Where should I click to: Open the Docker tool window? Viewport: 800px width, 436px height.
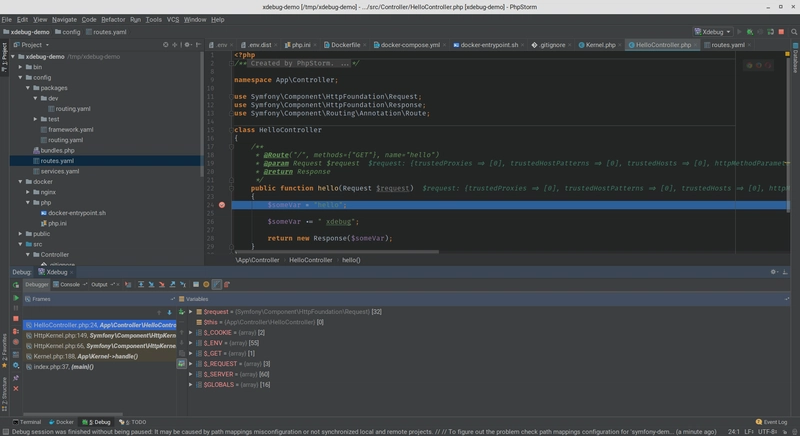[61, 422]
